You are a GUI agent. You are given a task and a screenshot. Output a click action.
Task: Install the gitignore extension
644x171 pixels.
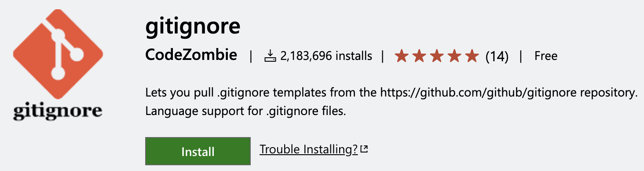pos(198,152)
